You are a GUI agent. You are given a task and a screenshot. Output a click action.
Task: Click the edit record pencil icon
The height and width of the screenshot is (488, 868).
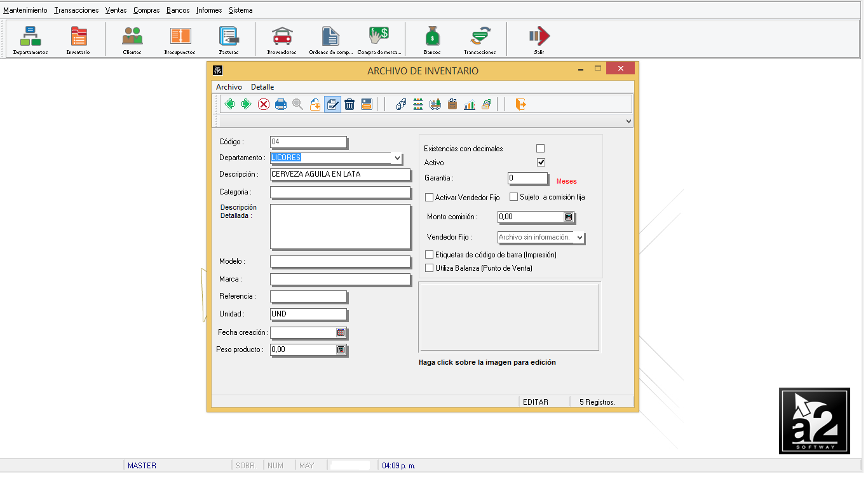tap(332, 104)
